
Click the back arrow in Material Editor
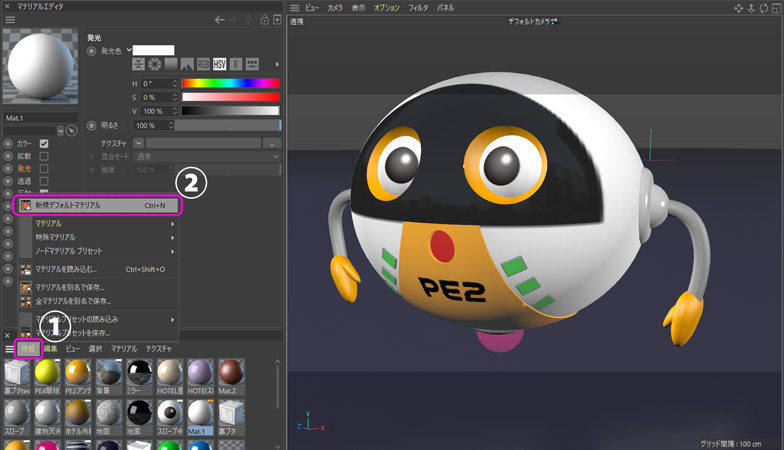coord(220,19)
